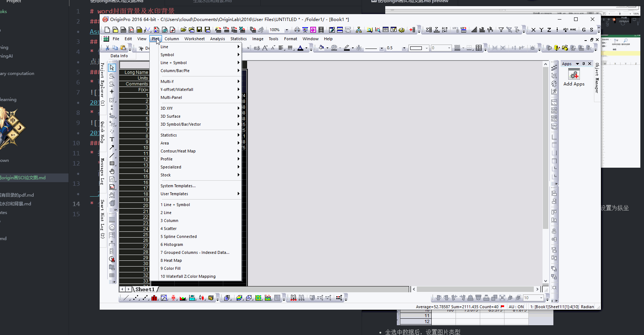
Task: Open the 0.5 line width dropdown
Action: click(404, 48)
